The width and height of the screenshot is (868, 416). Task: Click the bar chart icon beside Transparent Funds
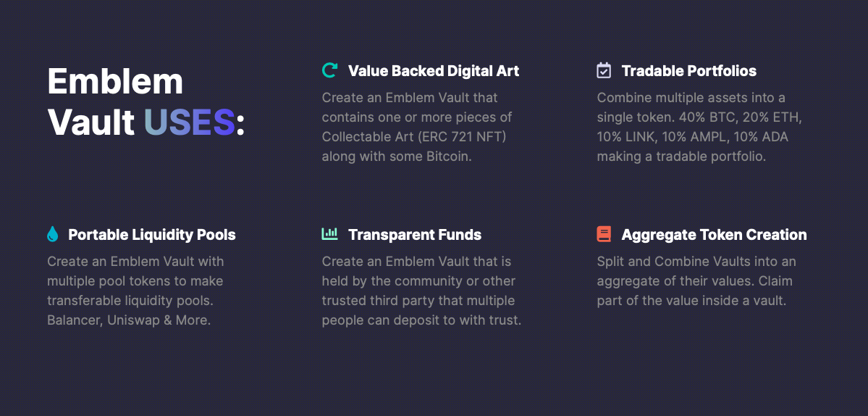tap(329, 234)
